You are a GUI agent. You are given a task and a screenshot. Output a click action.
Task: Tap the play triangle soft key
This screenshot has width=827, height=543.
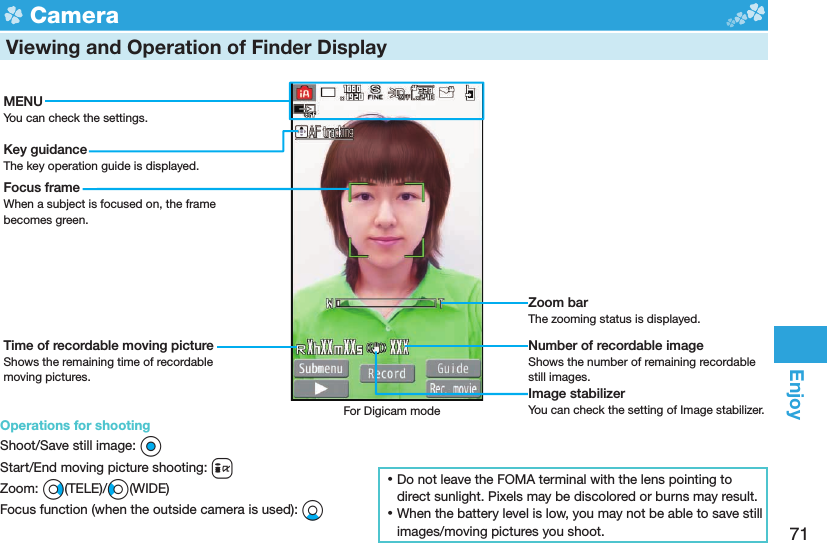click(x=321, y=389)
